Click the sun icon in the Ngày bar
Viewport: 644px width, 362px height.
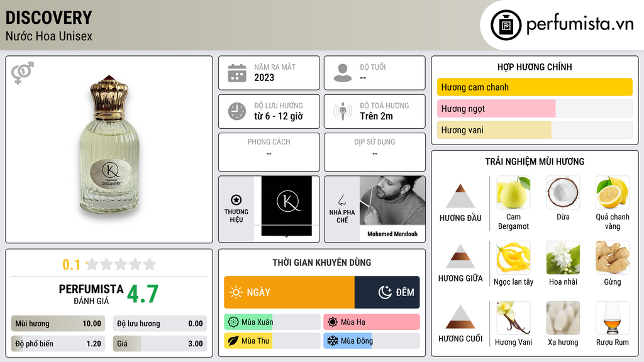[x=236, y=292]
